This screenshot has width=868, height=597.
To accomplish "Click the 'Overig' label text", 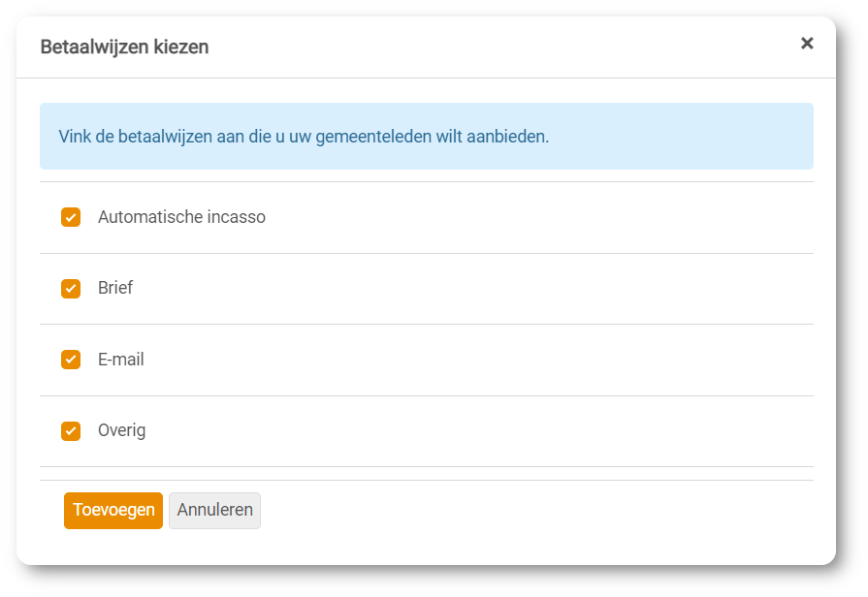I will pyautogui.click(x=122, y=430).
